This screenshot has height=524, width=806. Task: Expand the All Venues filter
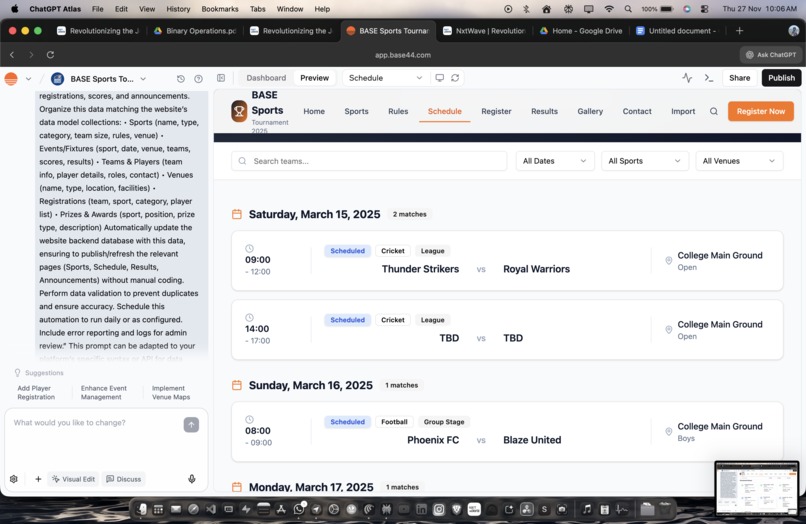click(x=739, y=161)
